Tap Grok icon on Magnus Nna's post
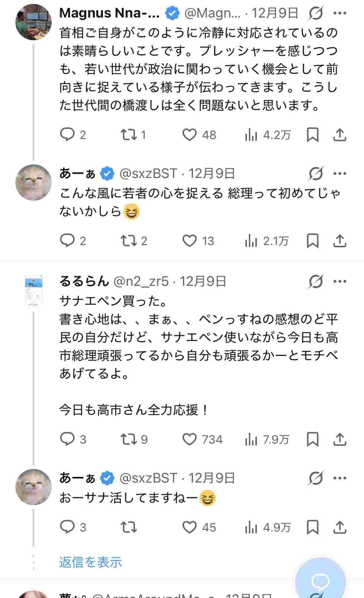This screenshot has width=364, height=598. click(x=315, y=13)
